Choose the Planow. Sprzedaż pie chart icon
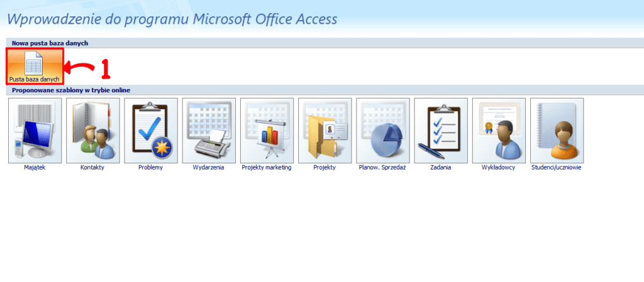The image size is (644, 282). (383, 131)
